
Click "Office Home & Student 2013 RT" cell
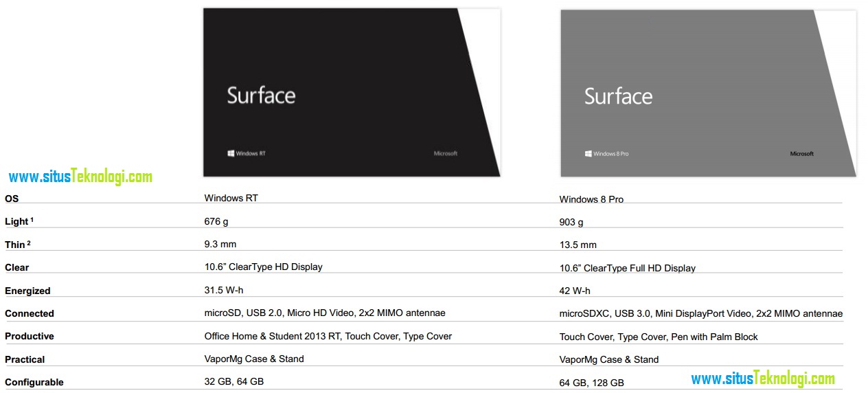(328, 336)
